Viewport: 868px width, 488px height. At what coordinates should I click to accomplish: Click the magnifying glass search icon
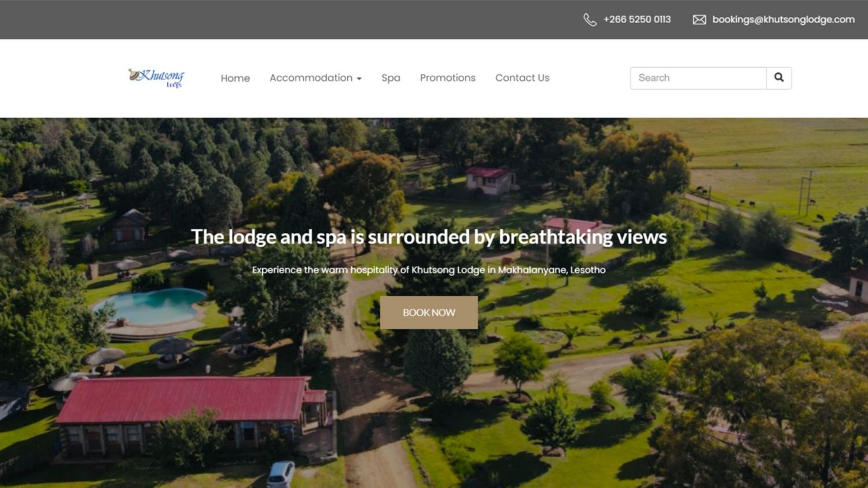[779, 78]
